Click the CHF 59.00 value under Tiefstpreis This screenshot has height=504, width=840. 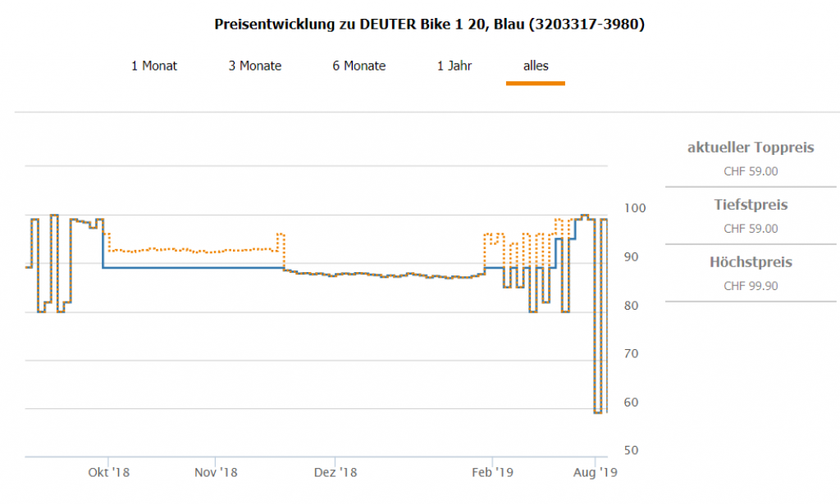point(750,229)
